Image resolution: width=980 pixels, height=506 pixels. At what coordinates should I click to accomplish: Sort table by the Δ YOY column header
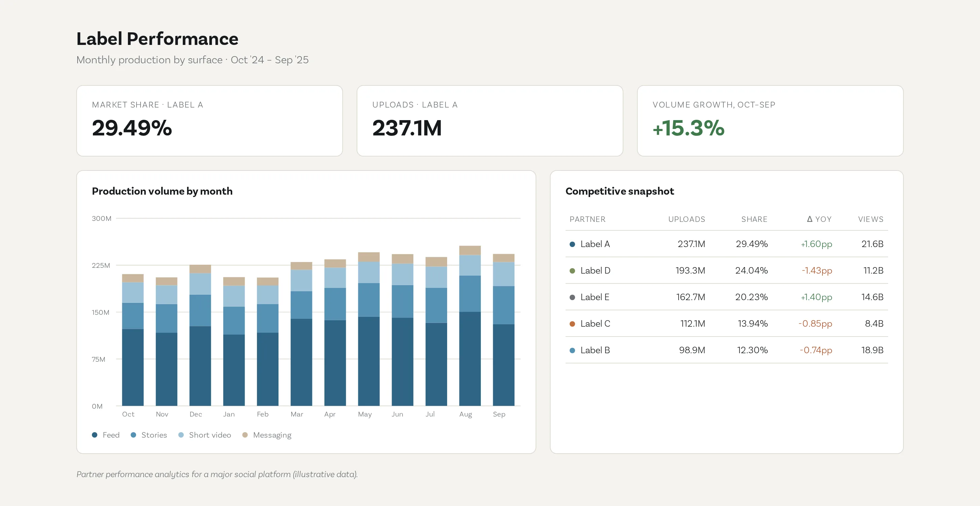pos(819,219)
